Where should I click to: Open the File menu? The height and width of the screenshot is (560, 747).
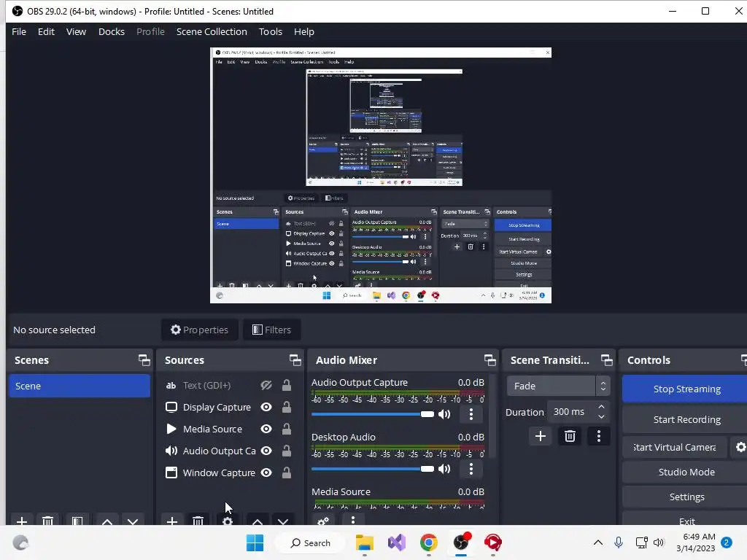(x=19, y=31)
